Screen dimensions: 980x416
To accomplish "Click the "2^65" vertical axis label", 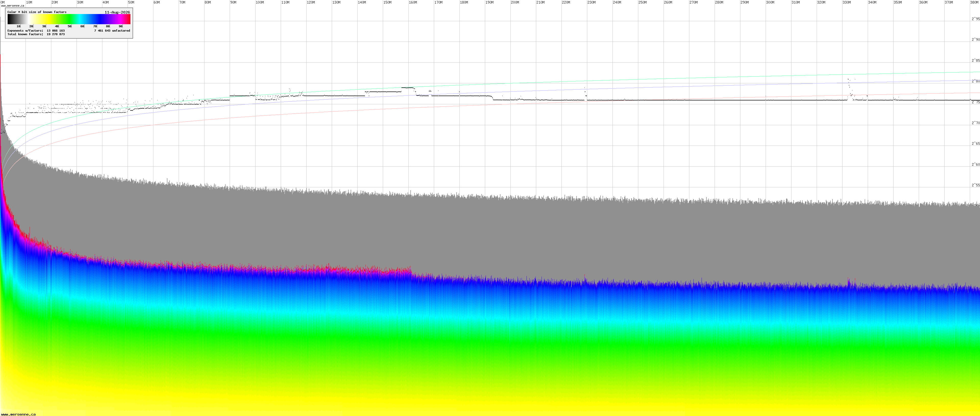I will click(x=975, y=143).
